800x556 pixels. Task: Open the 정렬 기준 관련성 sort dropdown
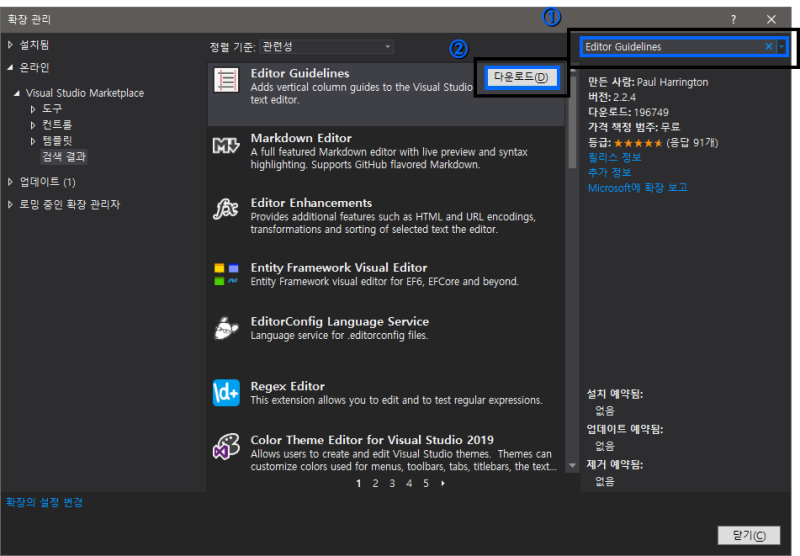click(x=327, y=47)
